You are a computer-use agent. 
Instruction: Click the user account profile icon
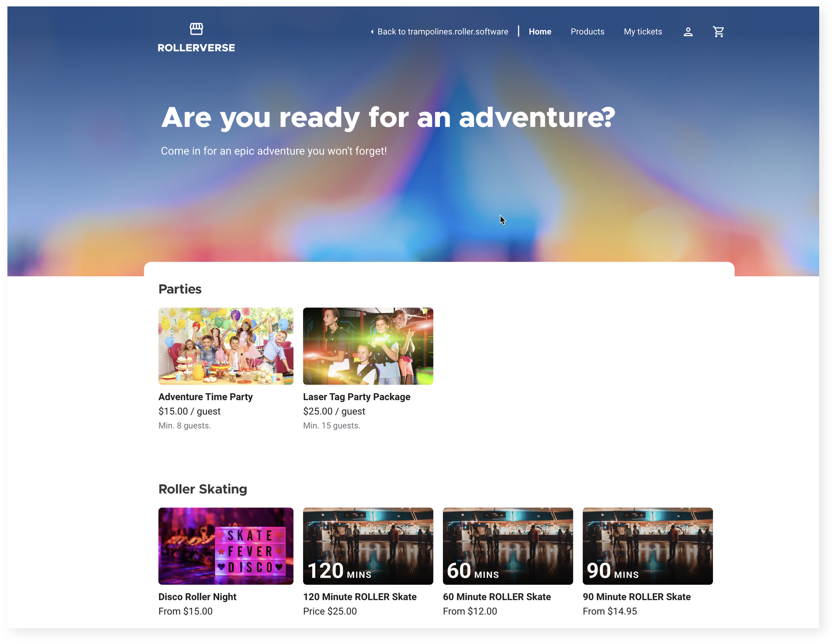coord(688,32)
